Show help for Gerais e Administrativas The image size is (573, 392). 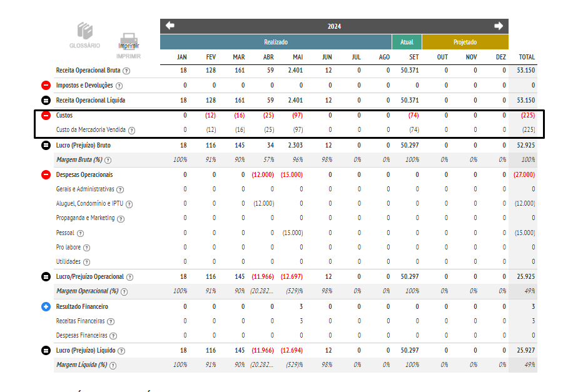120,189
